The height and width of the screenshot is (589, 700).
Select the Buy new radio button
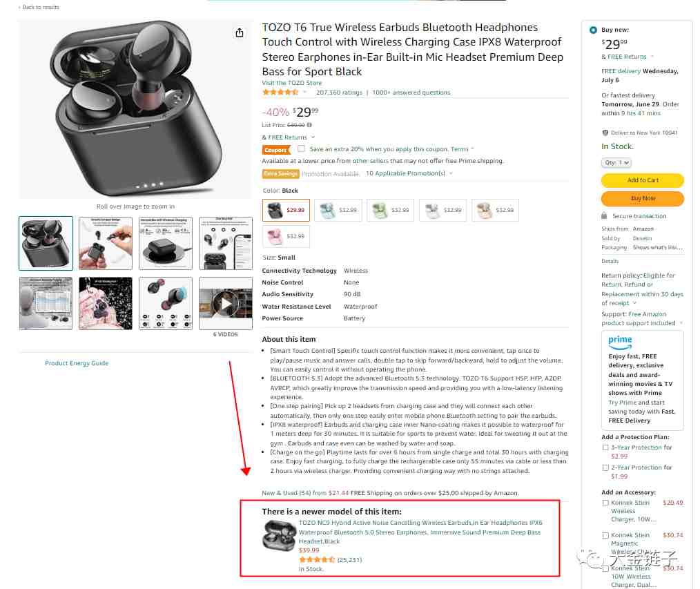593,30
